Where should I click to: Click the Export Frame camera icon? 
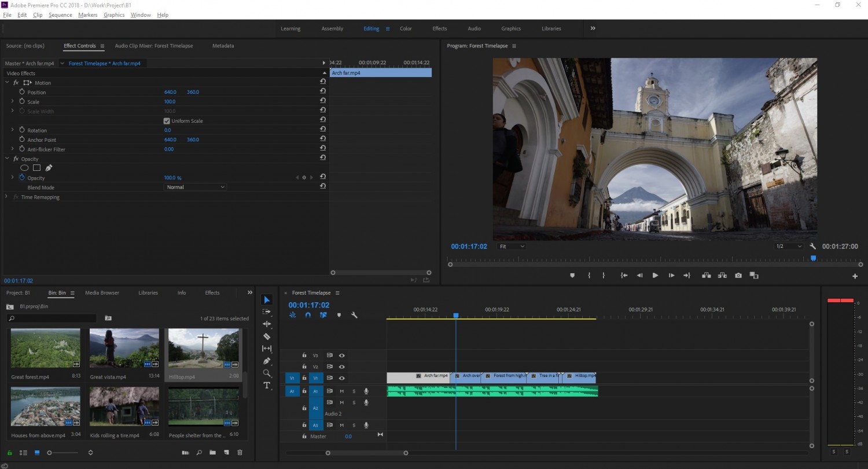pyautogui.click(x=738, y=276)
